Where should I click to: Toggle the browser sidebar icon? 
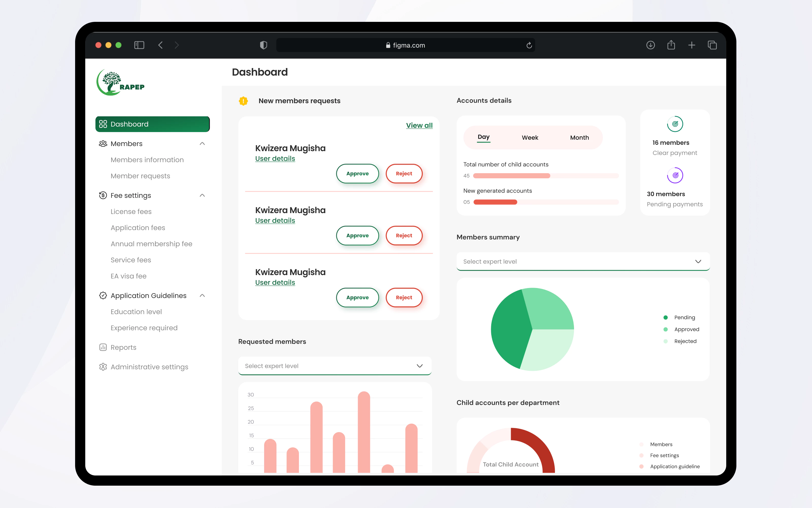[139, 45]
